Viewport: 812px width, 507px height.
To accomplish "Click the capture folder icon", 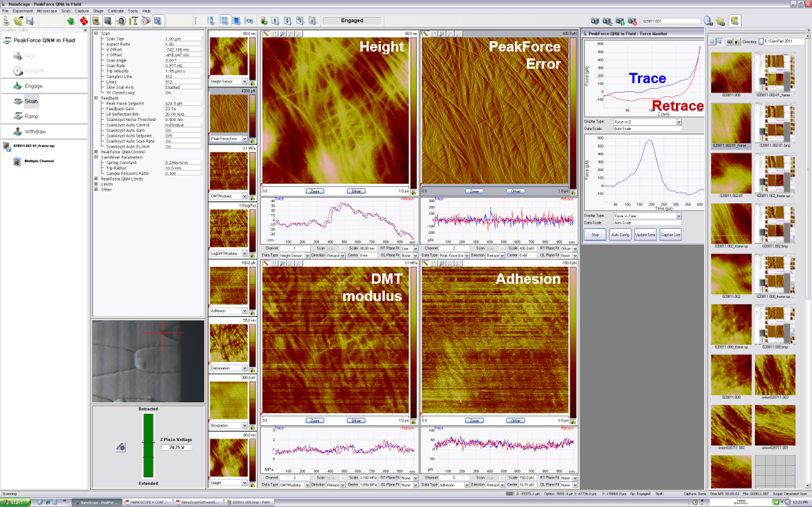I will coord(721,21).
